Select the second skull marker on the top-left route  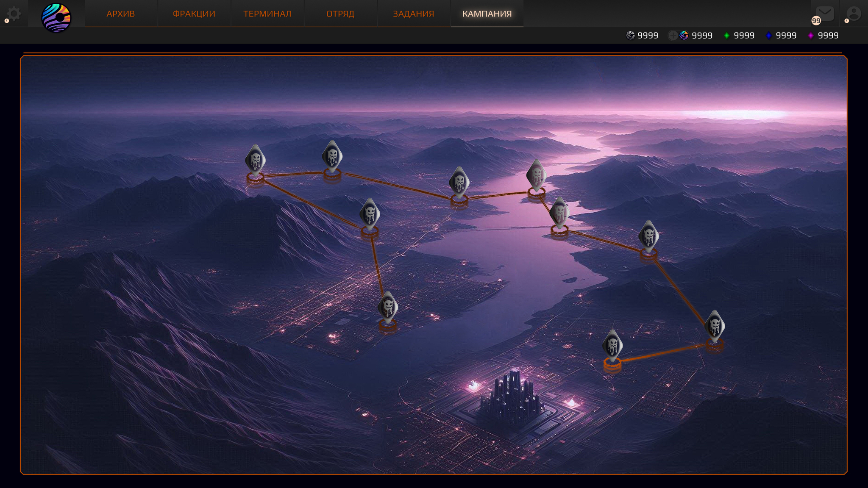click(x=332, y=157)
